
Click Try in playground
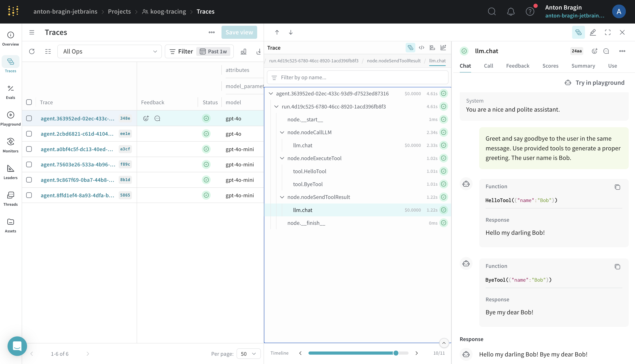tap(595, 83)
